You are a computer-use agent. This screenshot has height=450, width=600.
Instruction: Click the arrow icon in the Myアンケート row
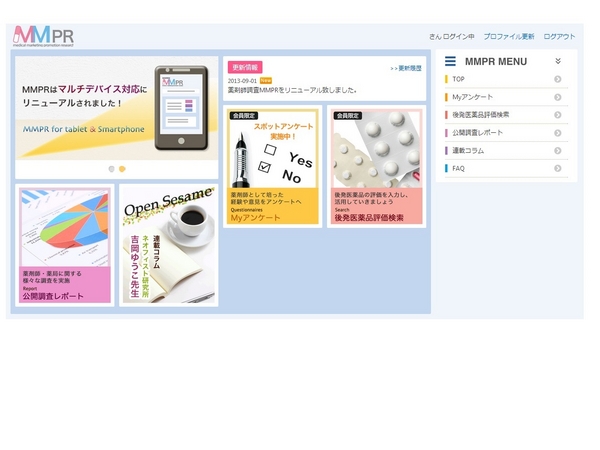pos(558,97)
